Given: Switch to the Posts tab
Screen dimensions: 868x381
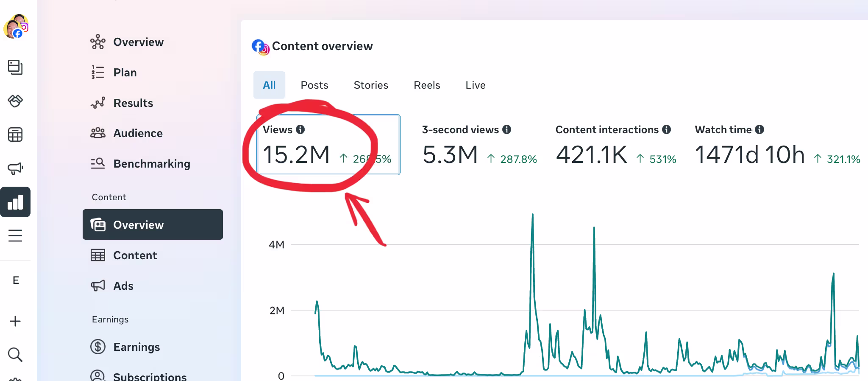Looking at the screenshot, I should [x=314, y=85].
